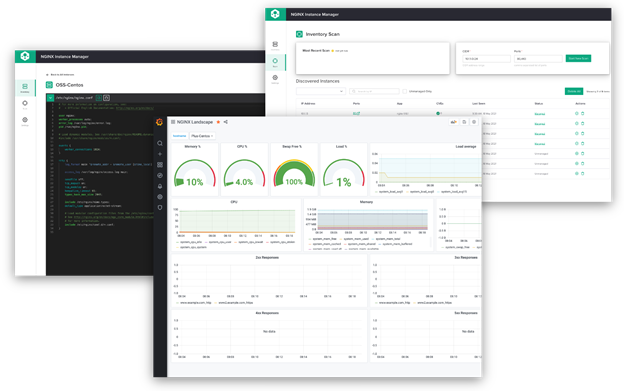Image resolution: width=624 pixels, height=391 pixels.
Task: Click the Inventory Scan page heading
Action: [323, 34]
